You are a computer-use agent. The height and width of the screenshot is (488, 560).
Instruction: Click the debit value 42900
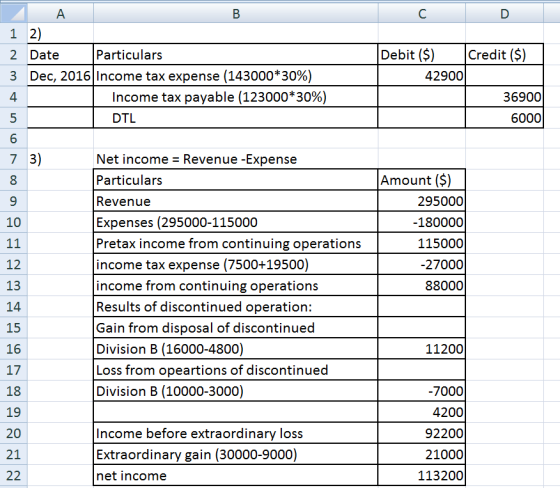click(x=422, y=76)
